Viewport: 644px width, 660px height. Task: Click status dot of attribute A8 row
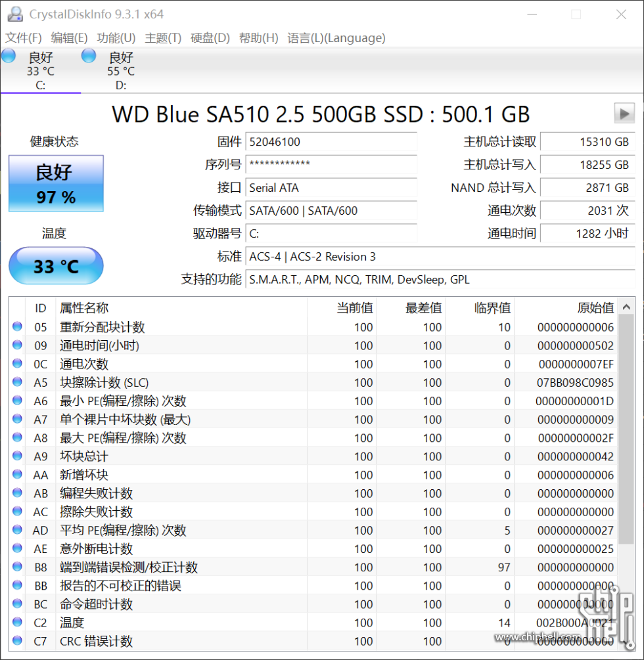17,437
